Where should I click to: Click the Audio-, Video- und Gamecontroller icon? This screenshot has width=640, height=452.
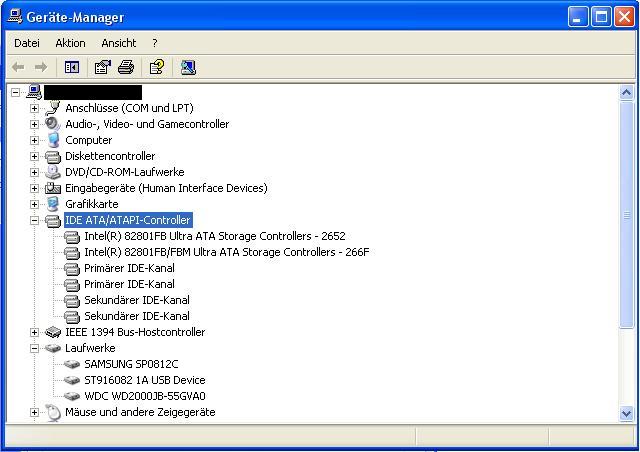53,124
